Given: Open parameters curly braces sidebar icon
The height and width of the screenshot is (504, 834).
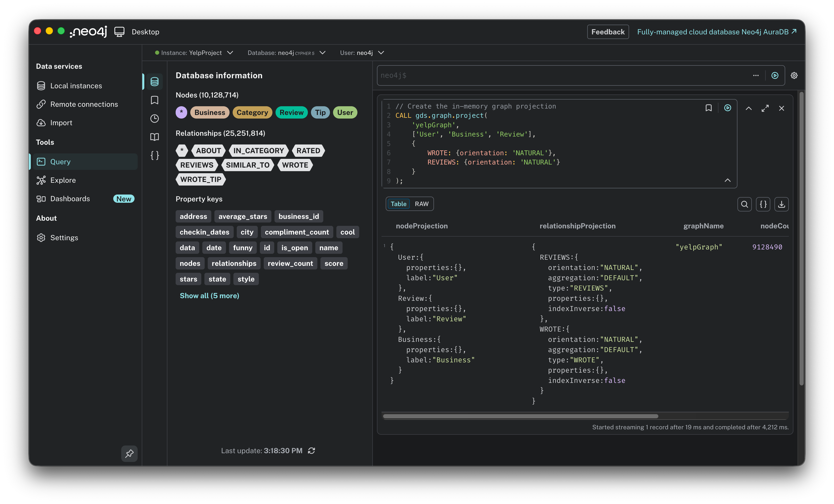Looking at the screenshot, I should [154, 155].
